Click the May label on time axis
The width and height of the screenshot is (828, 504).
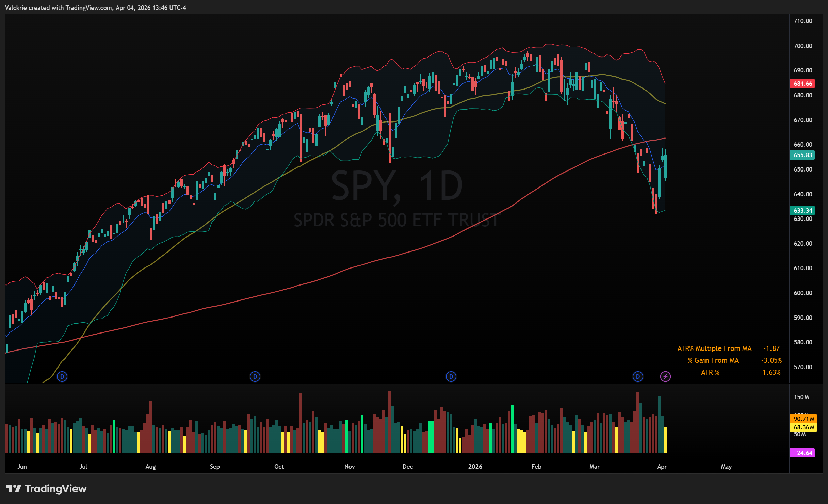(x=726, y=467)
